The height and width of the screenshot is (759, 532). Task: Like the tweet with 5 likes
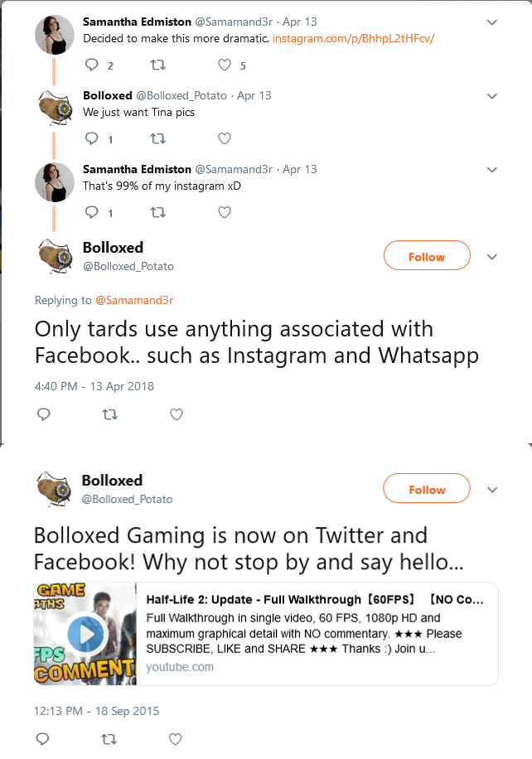pyautogui.click(x=224, y=65)
